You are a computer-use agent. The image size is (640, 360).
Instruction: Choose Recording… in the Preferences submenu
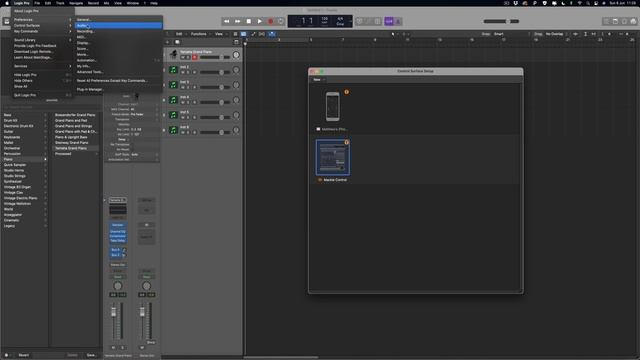click(118, 31)
